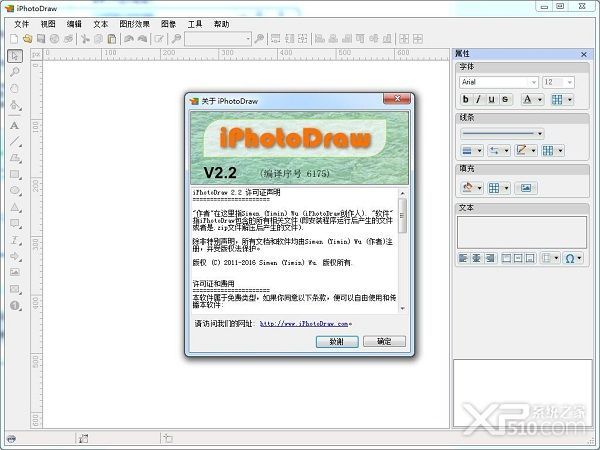Toggle italic font style

[x=478, y=99]
